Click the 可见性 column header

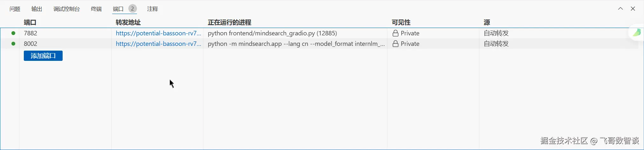401,22
